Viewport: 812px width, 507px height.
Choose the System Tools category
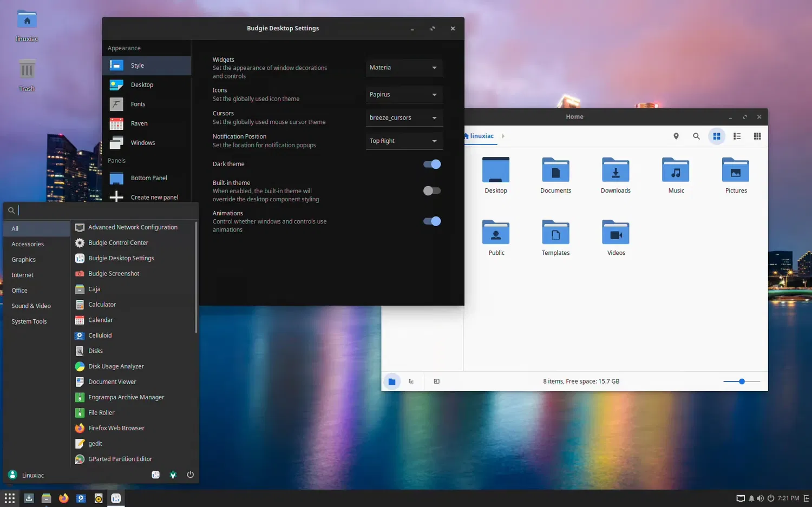coord(29,321)
